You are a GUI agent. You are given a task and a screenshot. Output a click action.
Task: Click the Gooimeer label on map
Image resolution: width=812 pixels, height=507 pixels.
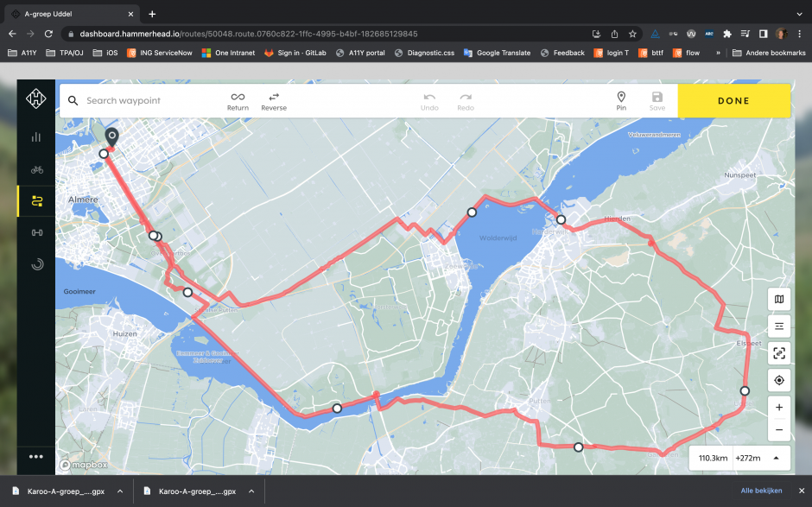[79, 292]
